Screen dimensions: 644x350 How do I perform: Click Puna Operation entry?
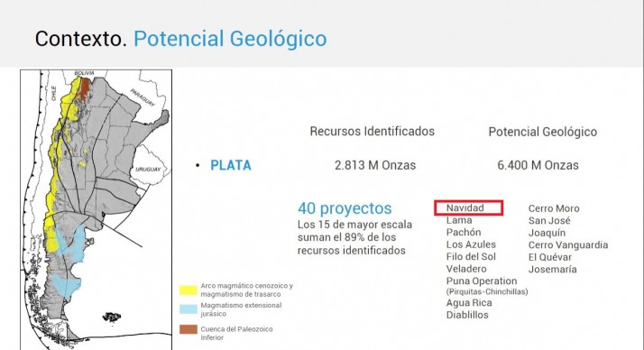(x=482, y=281)
